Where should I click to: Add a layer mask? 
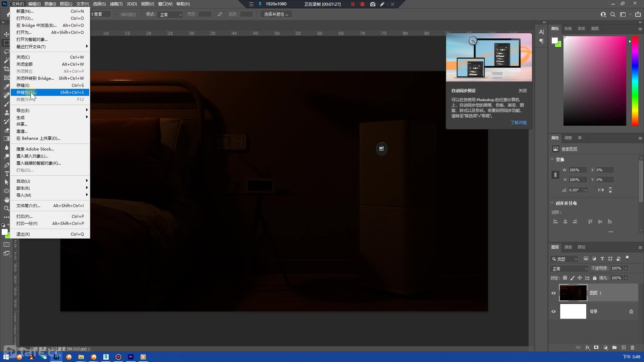tap(596, 348)
